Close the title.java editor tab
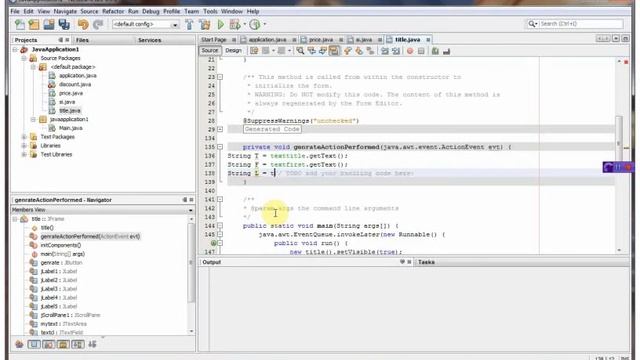Viewport: 640px width, 360px height. point(428,40)
